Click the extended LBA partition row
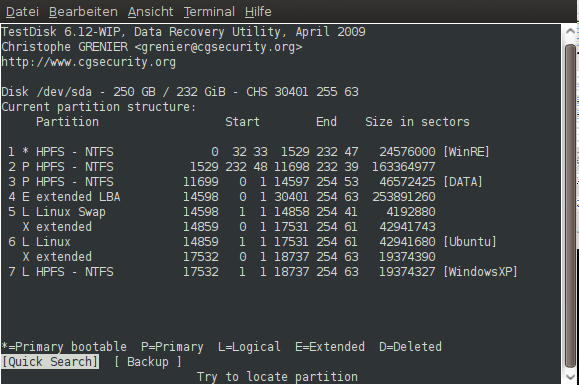This screenshot has width=579, height=385. tap(222, 197)
